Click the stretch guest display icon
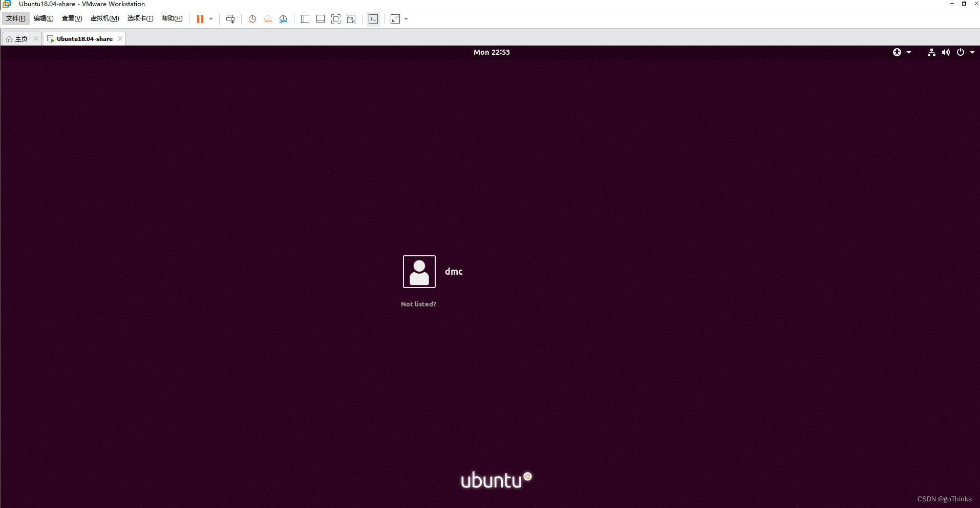The width and height of the screenshot is (980, 508). click(x=395, y=19)
